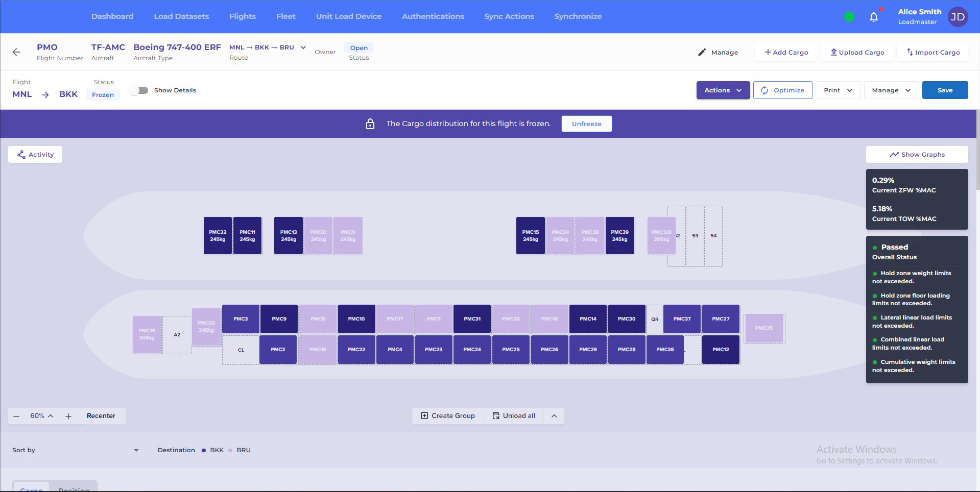Select cargo PMC16 at nose
The width and height of the screenshot is (980, 492).
click(x=147, y=335)
